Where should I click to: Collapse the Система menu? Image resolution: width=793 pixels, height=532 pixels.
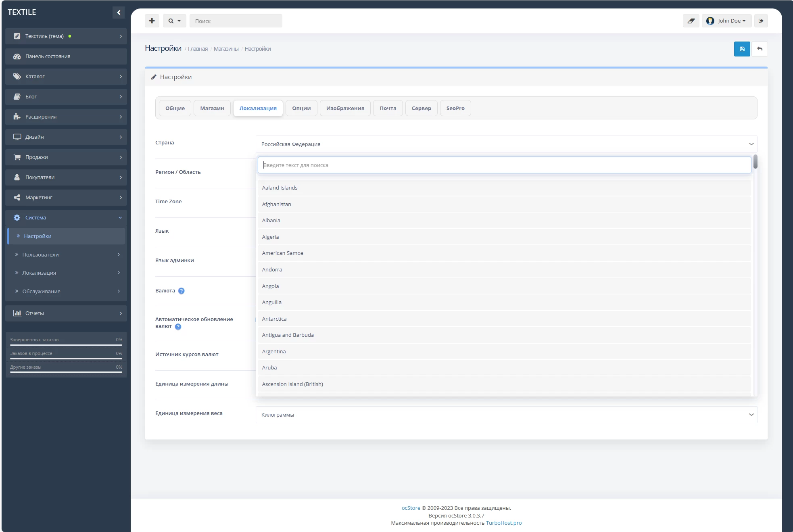click(x=66, y=218)
